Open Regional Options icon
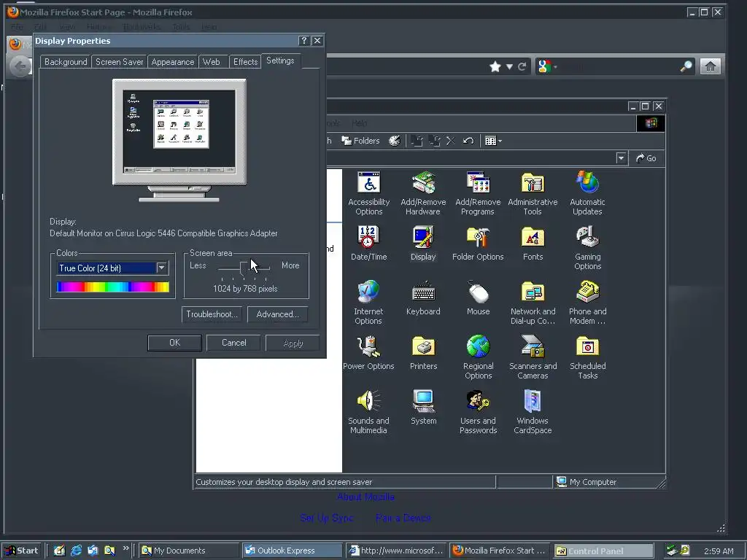The width and height of the screenshot is (747, 560). click(478, 357)
